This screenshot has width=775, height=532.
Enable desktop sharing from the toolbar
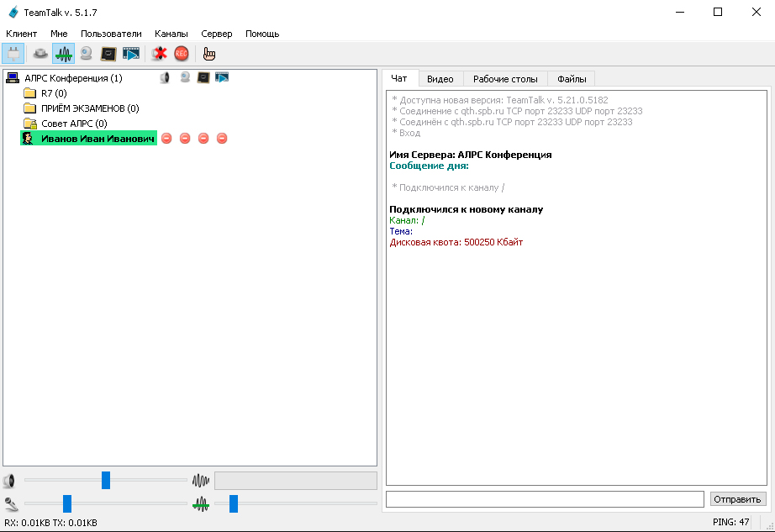pos(108,55)
